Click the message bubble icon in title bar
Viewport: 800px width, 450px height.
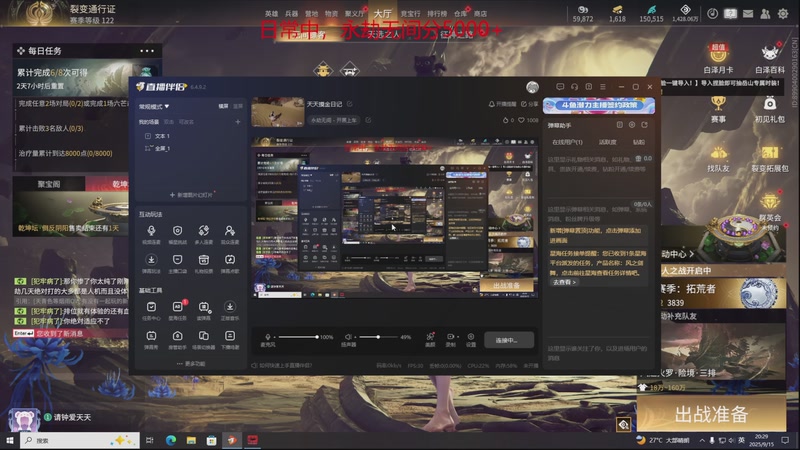pyautogui.click(x=560, y=87)
